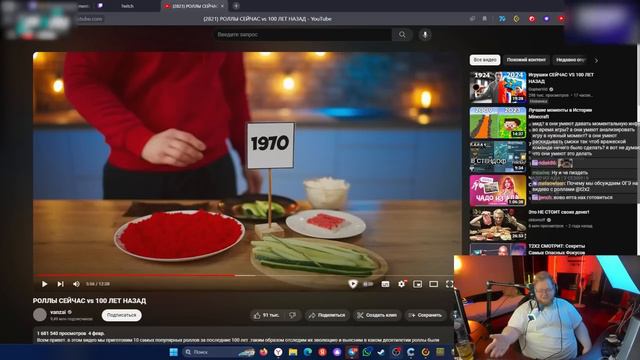Click the blue translate extension icon

click(x=502, y=19)
